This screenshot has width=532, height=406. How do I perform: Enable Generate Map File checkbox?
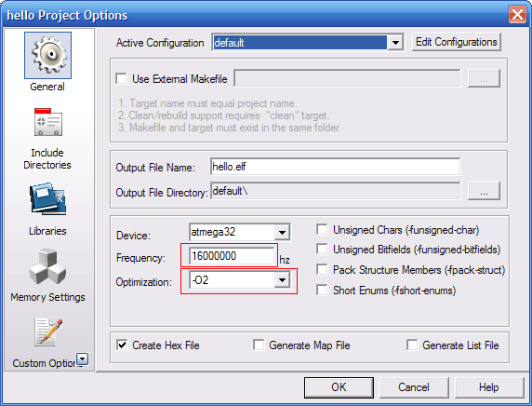coord(259,345)
